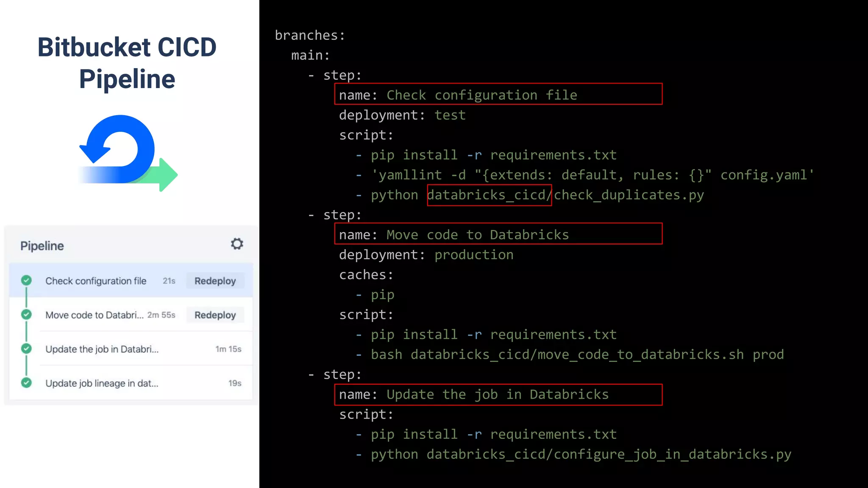This screenshot has height=488, width=868.
Task: Click the 19s duration value
Action: (235, 383)
